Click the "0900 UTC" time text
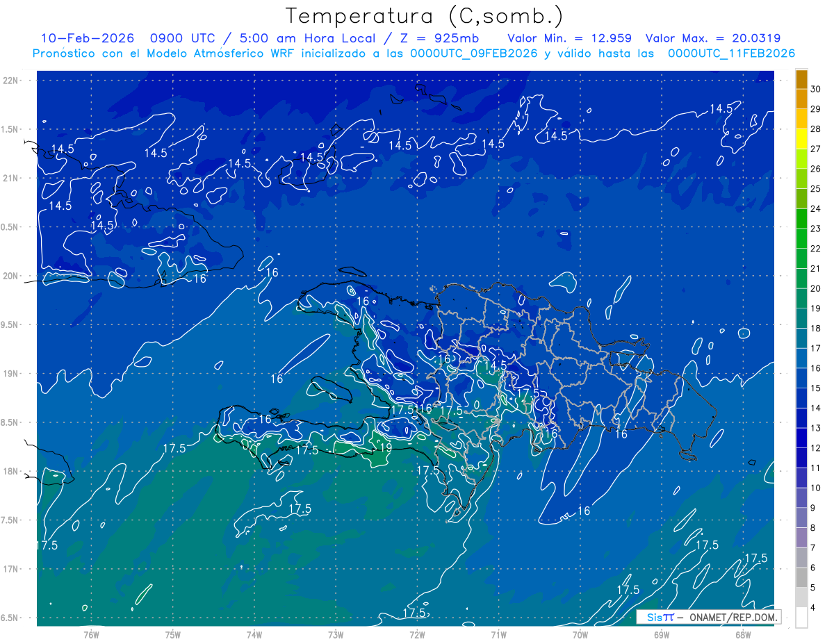 [x=183, y=39]
